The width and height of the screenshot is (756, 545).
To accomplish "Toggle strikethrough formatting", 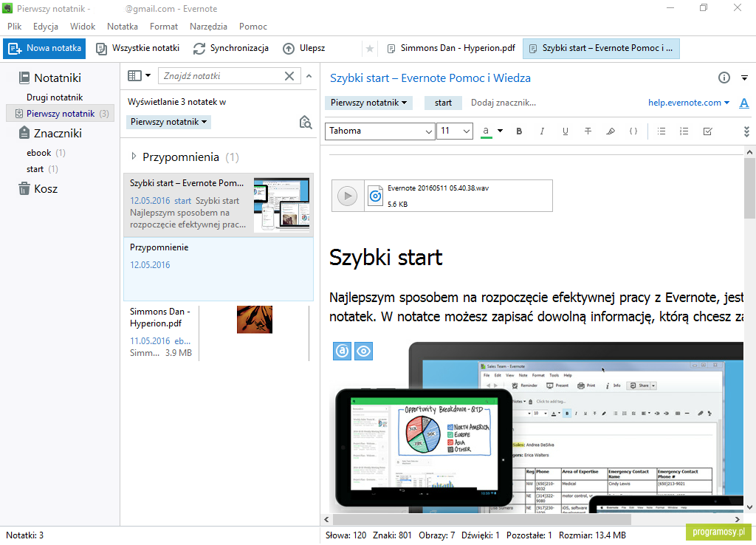I will 588,131.
